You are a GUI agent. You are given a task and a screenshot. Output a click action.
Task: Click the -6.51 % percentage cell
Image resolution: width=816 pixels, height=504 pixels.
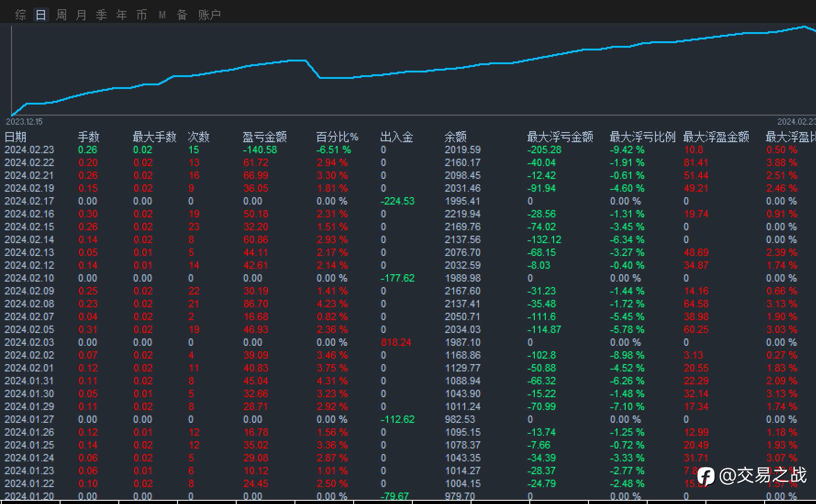pos(333,150)
